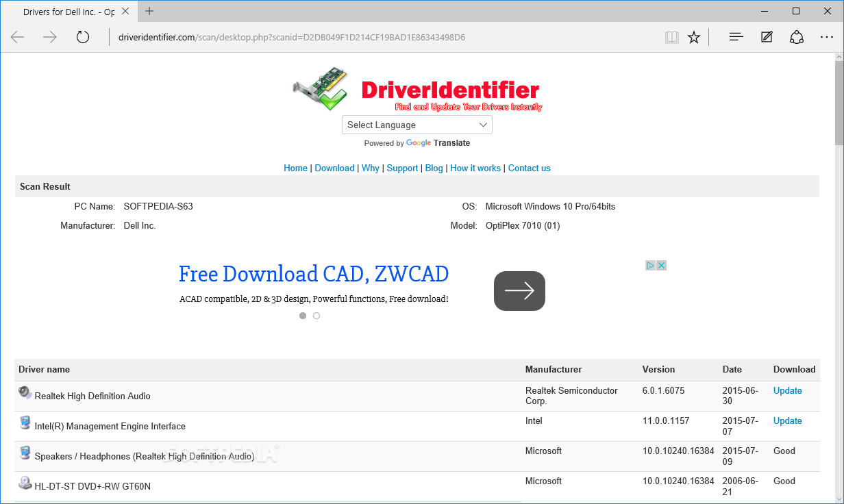Click Date column header
The image size is (844, 504).
[732, 369]
